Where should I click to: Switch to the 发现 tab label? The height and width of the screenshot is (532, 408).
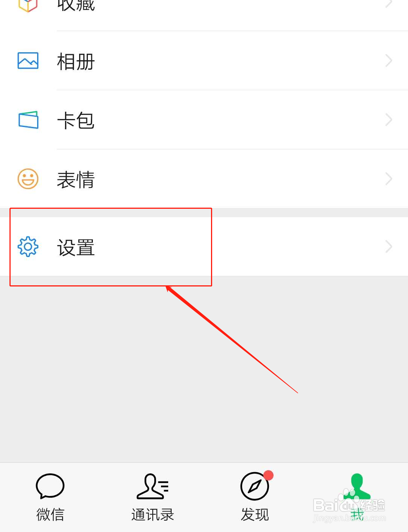click(x=255, y=515)
